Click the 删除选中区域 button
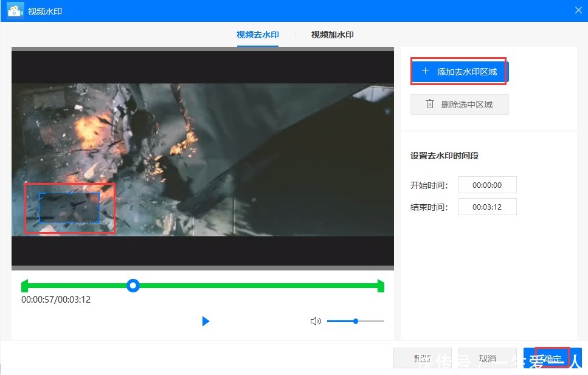This screenshot has width=588, height=375. click(459, 105)
